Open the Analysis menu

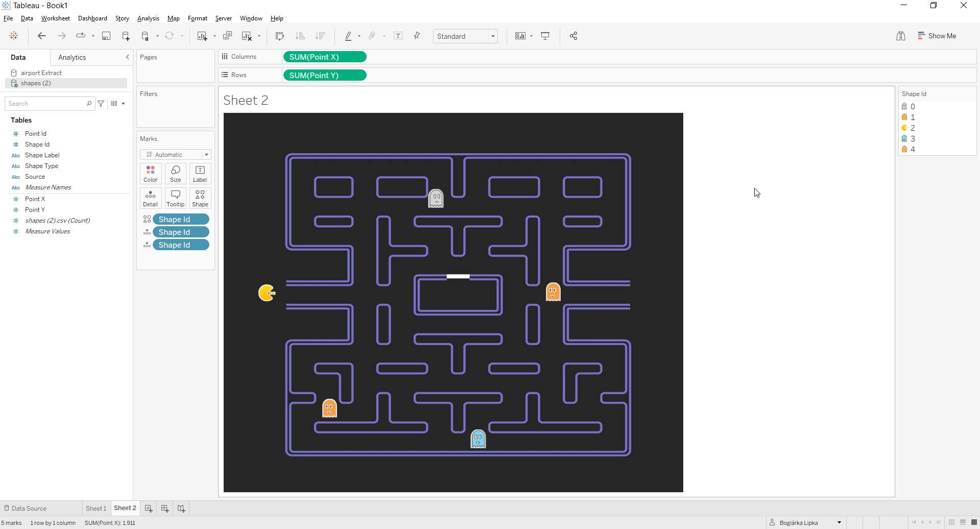pyautogui.click(x=148, y=18)
